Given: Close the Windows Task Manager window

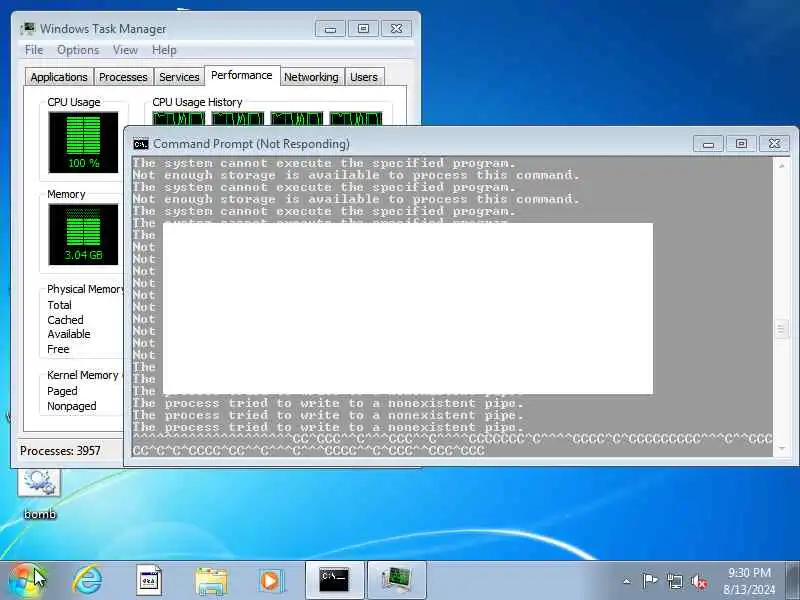Looking at the screenshot, I should [x=396, y=29].
